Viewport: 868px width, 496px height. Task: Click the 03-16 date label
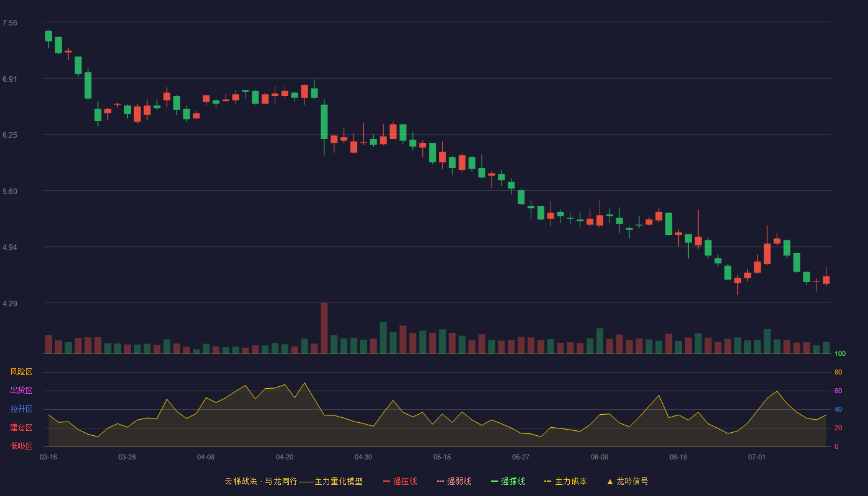(x=48, y=457)
